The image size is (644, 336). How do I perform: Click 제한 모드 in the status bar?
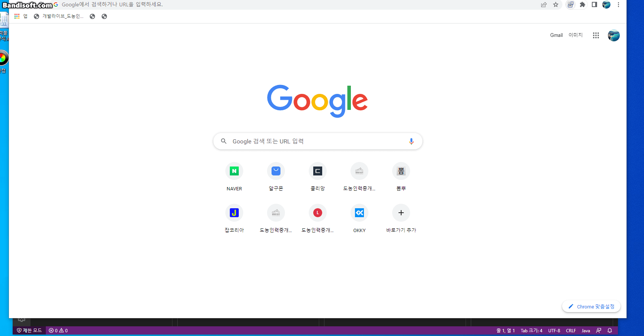coord(29,330)
